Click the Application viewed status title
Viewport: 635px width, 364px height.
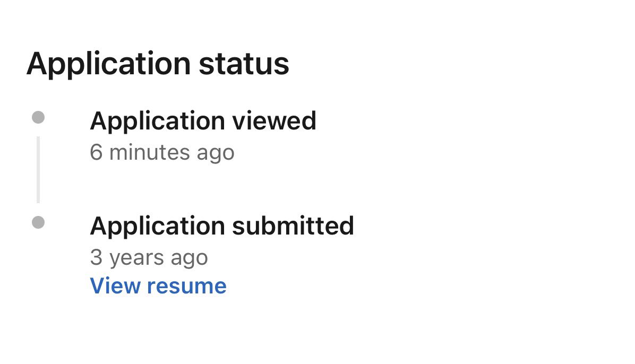[x=203, y=122]
